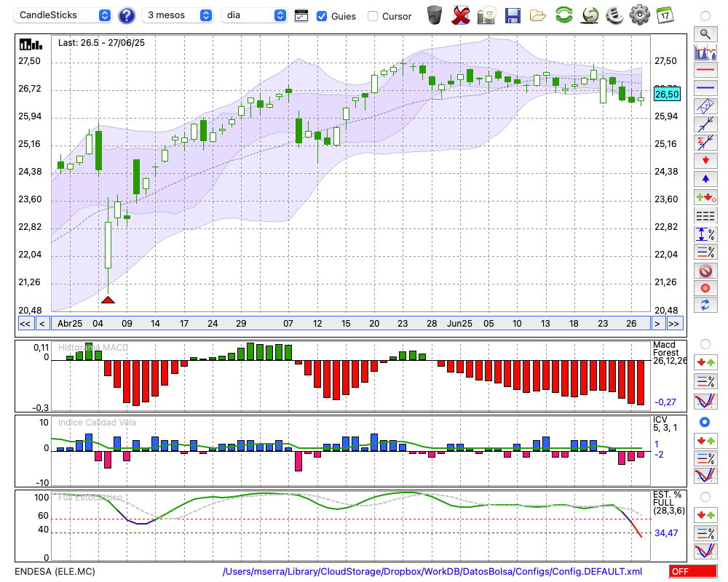The width and height of the screenshot is (728, 582).
Task: Select the sigma regression trend line tool
Action: (x=705, y=143)
